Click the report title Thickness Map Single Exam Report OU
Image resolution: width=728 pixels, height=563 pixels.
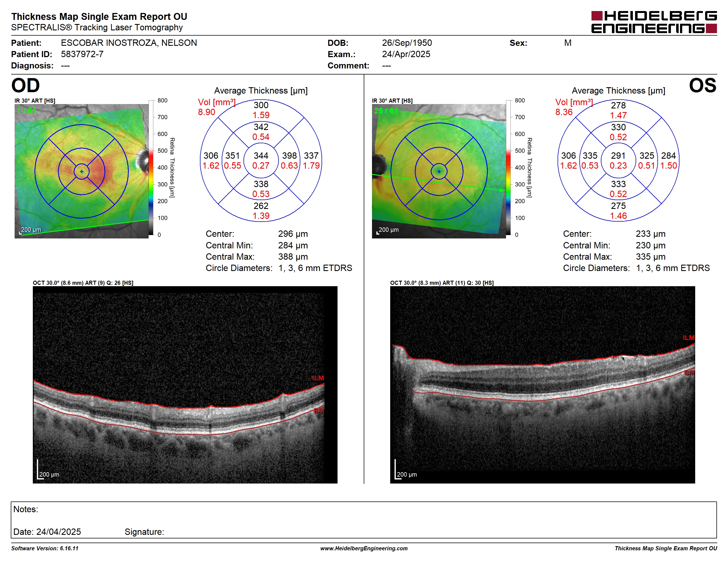(x=99, y=16)
